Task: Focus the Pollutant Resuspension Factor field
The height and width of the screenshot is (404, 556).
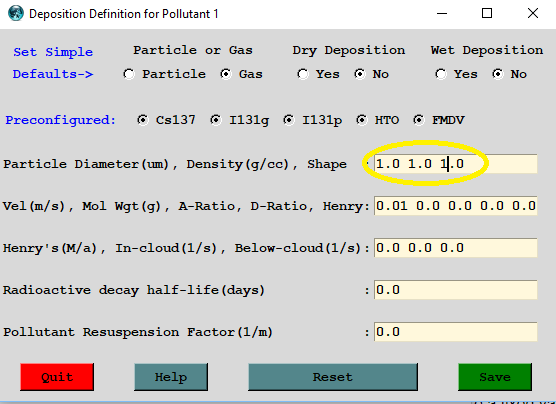Action: coord(456,332)
